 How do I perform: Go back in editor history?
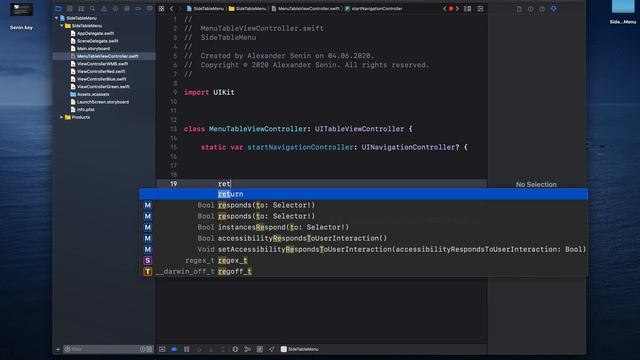click(171, 9)
